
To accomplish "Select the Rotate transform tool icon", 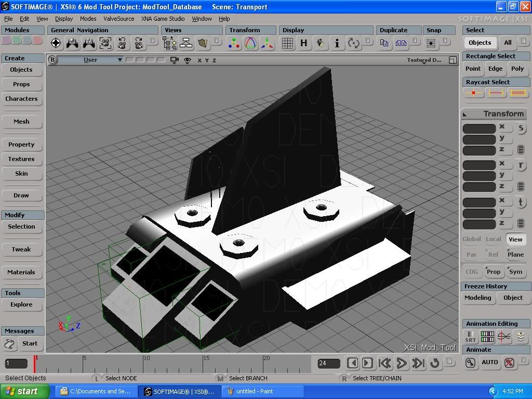I will (250, 43).
